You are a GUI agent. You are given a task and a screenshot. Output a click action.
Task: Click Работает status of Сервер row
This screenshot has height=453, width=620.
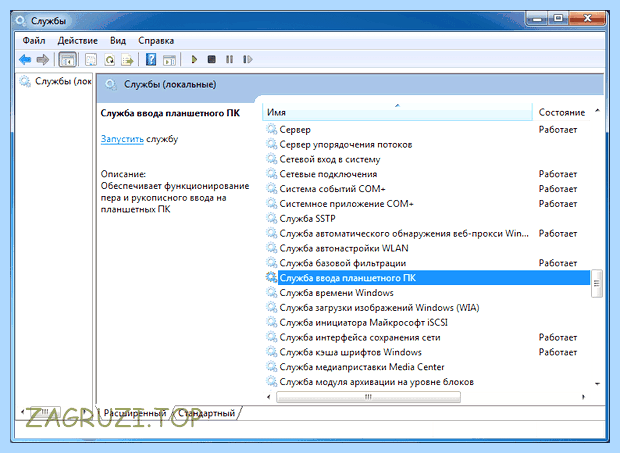coord(558,130)
